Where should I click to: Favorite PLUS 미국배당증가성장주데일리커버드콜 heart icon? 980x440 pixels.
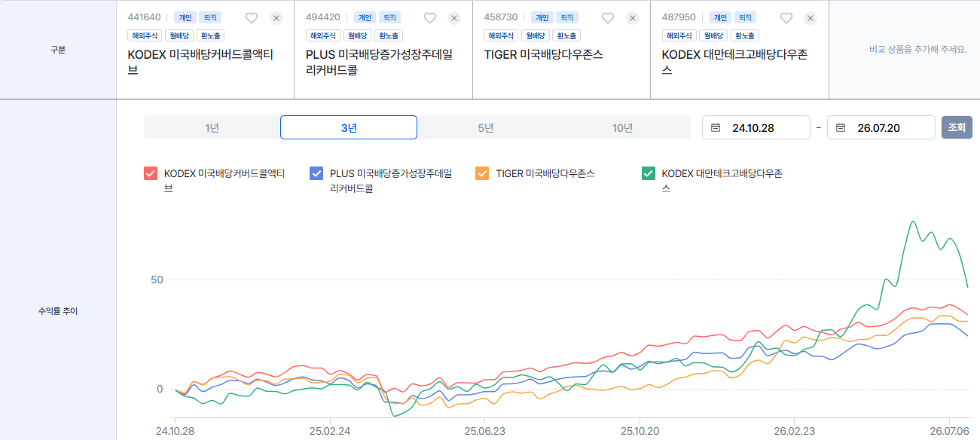coord(430,18)
